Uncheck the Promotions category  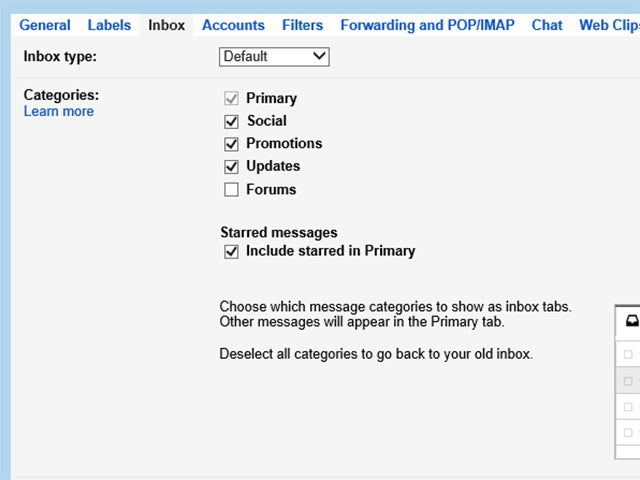[x=231, y=144]
